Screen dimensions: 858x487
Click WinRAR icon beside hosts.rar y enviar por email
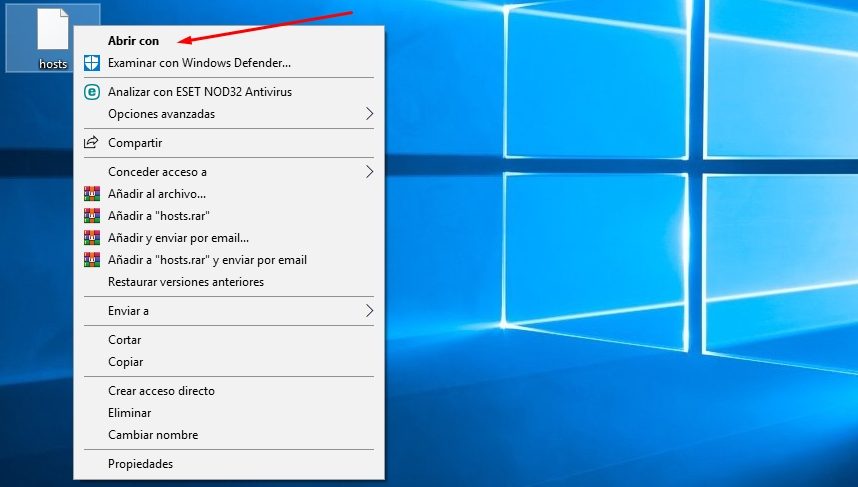pos(92,259)
